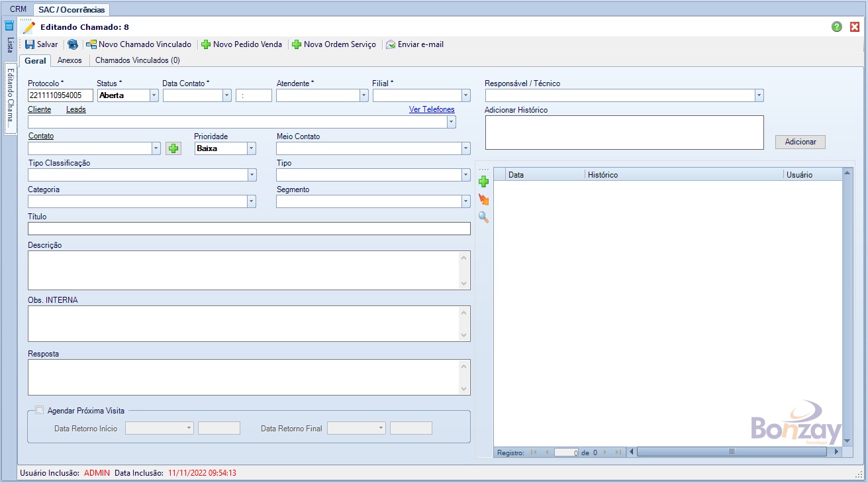Click the Obs. INTERNA text area
Image resolution: width=868 pixels, height=483 pixels.
(x=249, y=324)
